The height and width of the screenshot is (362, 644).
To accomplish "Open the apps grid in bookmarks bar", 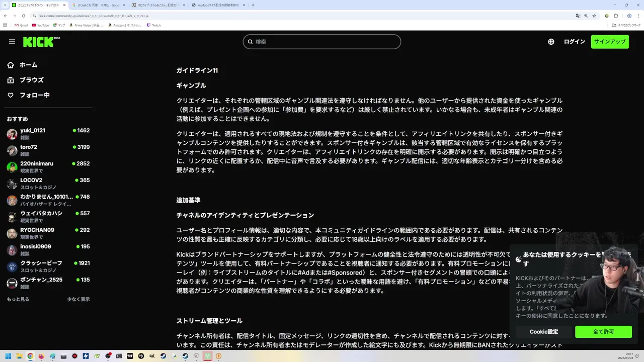I will (5, 25).
